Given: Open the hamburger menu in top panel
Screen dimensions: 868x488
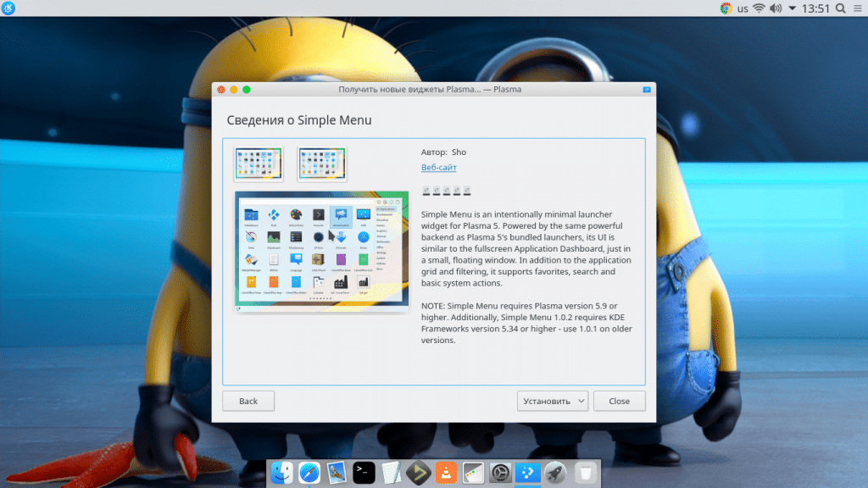Looking at the screenshot, I should [x=858, y=8].
